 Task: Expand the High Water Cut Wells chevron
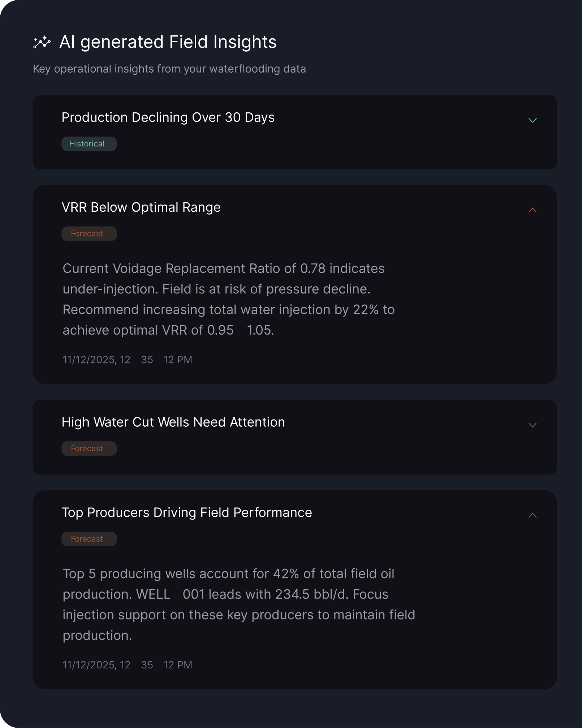tap(532, 425)
